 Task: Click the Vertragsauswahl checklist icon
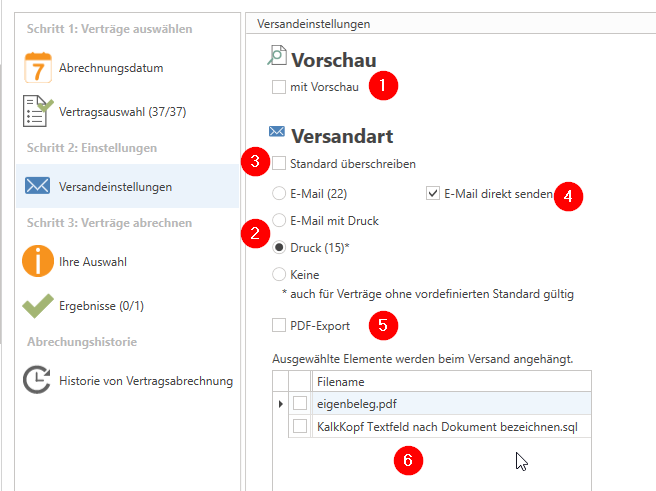37,111
